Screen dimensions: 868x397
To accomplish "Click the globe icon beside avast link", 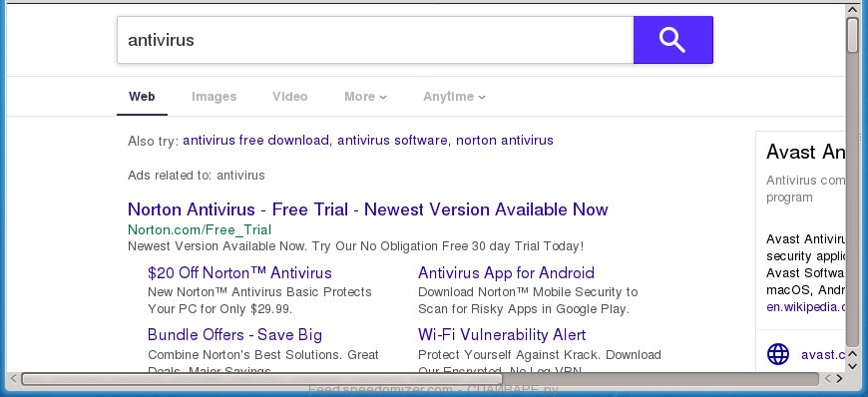I will 778,354.
